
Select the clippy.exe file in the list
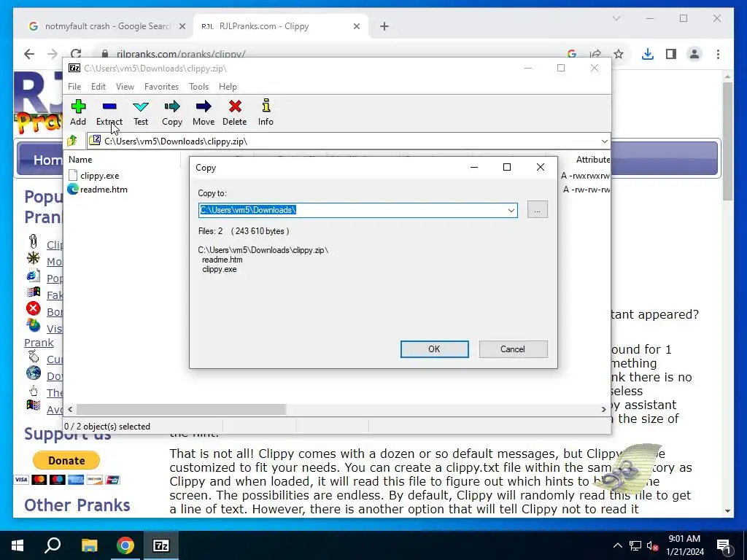point(99,176)
